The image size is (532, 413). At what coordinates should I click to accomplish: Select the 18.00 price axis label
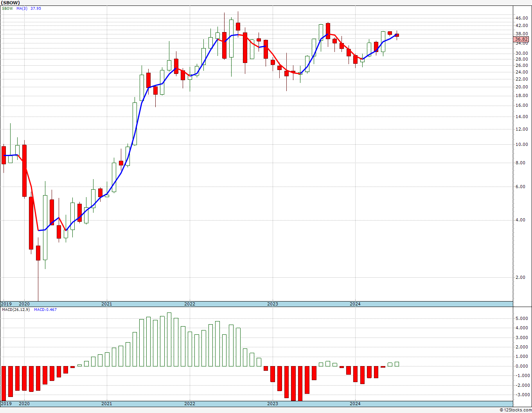[521, 96]
